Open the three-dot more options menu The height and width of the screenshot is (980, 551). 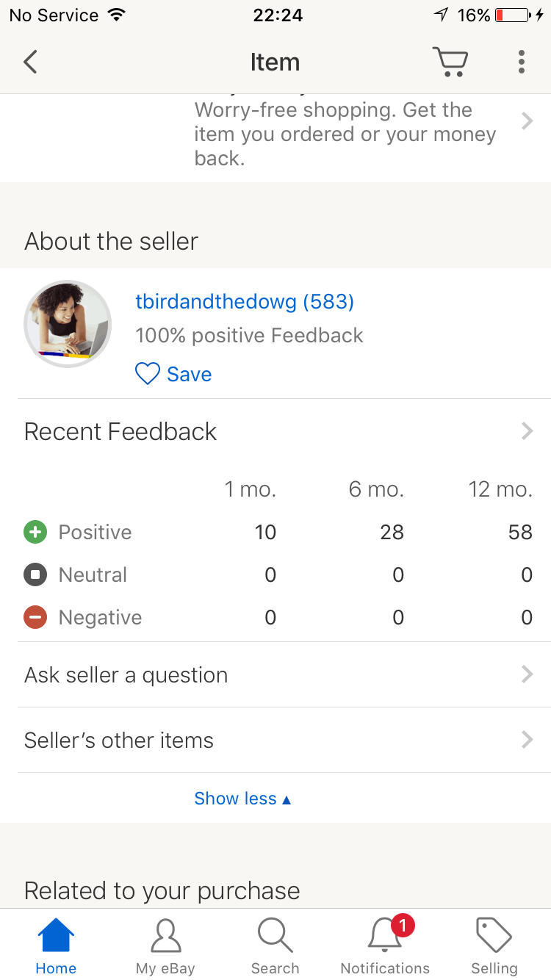coord(521,62)
